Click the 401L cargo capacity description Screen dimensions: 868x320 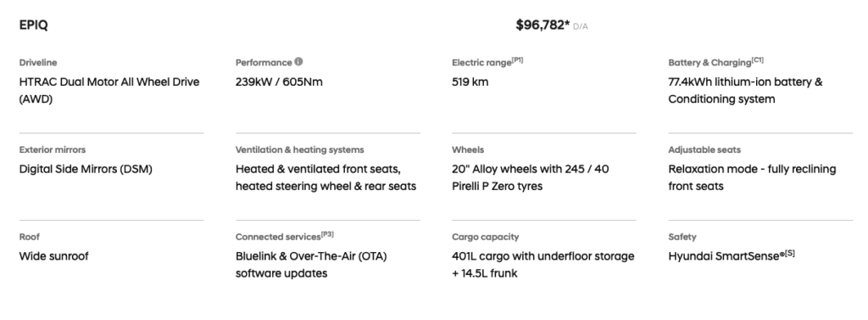(x=543, y=265)
